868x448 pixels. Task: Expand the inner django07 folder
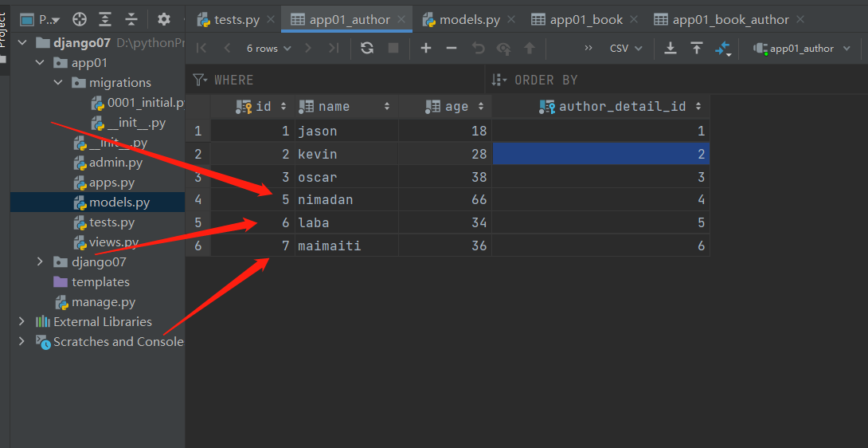coord(40,261)
